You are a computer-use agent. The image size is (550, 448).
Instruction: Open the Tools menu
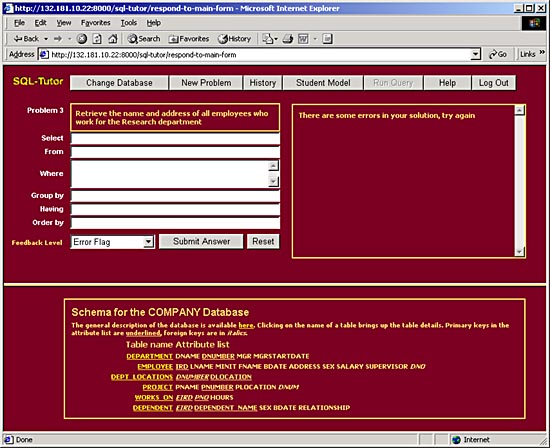[x=129, y=23]
